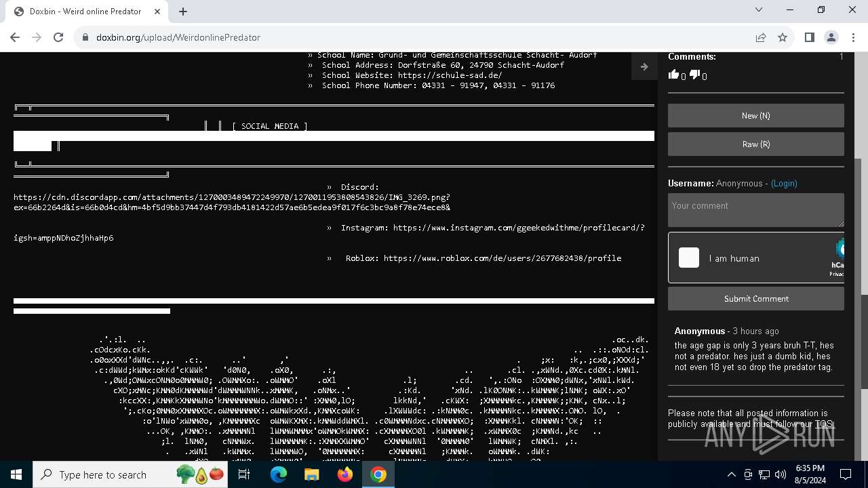Close the Doxbin tab

(x=157, y=12)
